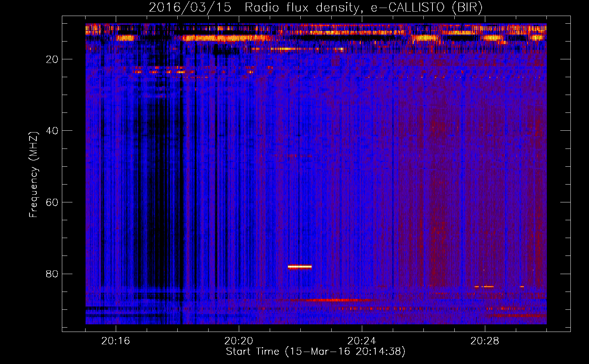Click the 20:20 time tick label
The height and width of the screenshot is (364, 589).
[x=239, y=341]
